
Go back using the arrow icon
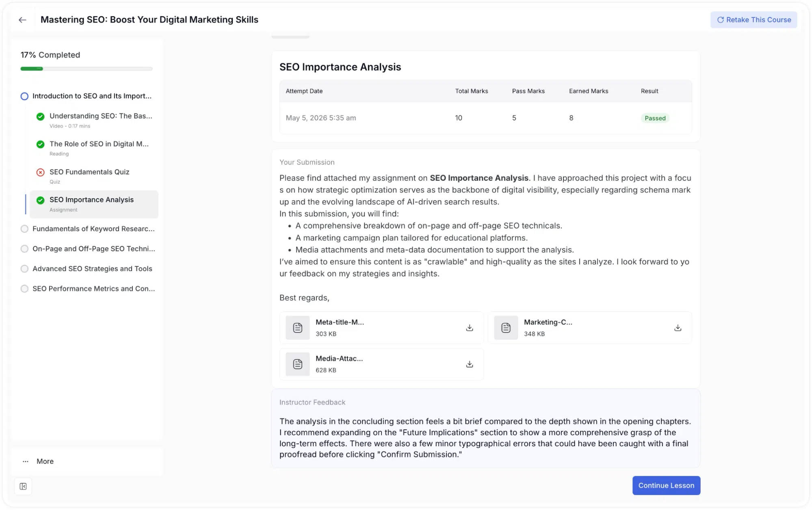click(22, 20)
